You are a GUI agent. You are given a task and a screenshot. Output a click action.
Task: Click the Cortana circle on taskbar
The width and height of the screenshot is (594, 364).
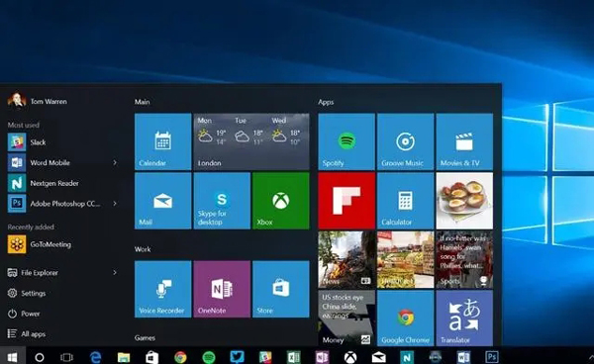[39, 357]
